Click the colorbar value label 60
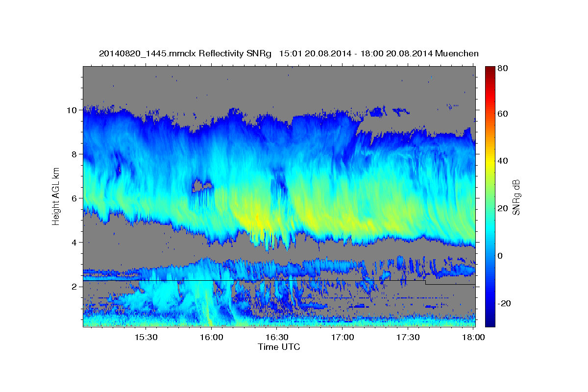The height and width of the screenshot is (392, 588). (x=503, y=114)
